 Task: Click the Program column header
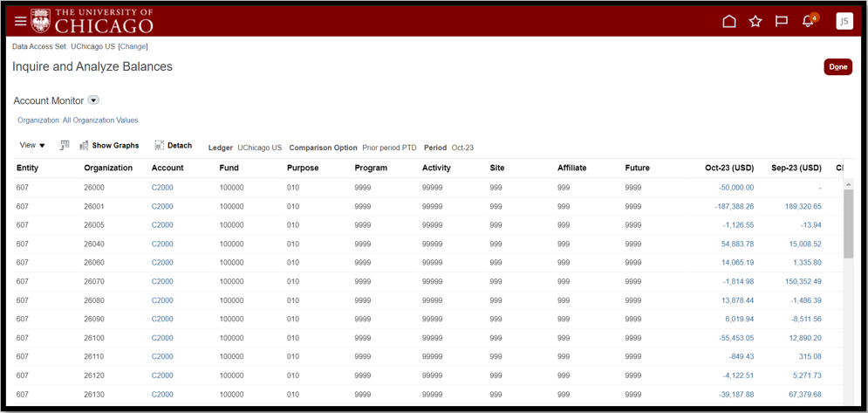[x=371, y=168]
